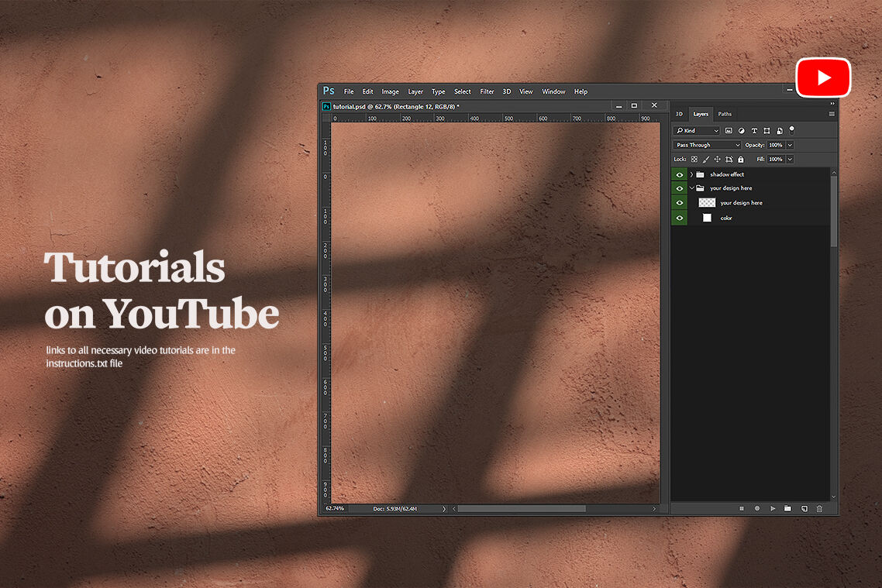Screen dimensions: 882x588
Task: Click lock image pixels brush icon
Action: click(x=705, y=160)
